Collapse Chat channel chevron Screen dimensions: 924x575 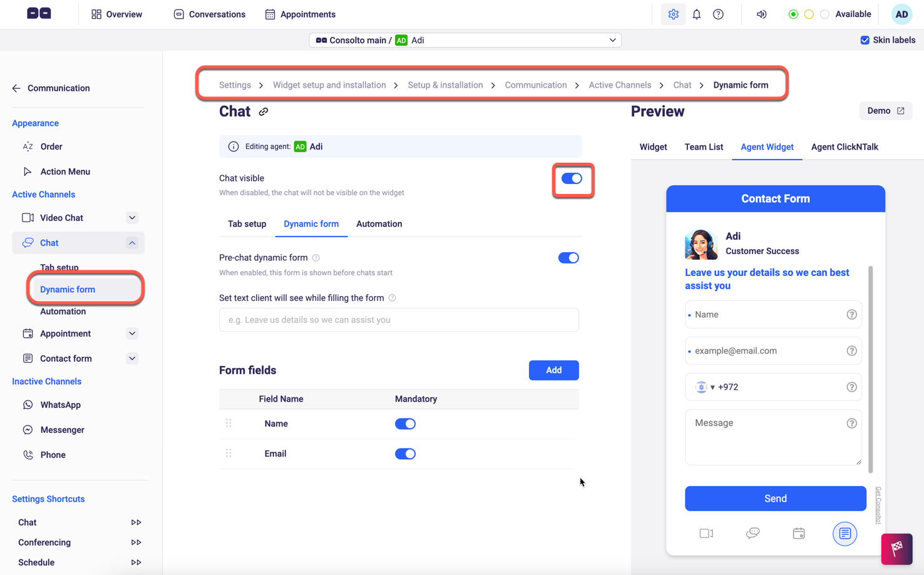point(132,243)
